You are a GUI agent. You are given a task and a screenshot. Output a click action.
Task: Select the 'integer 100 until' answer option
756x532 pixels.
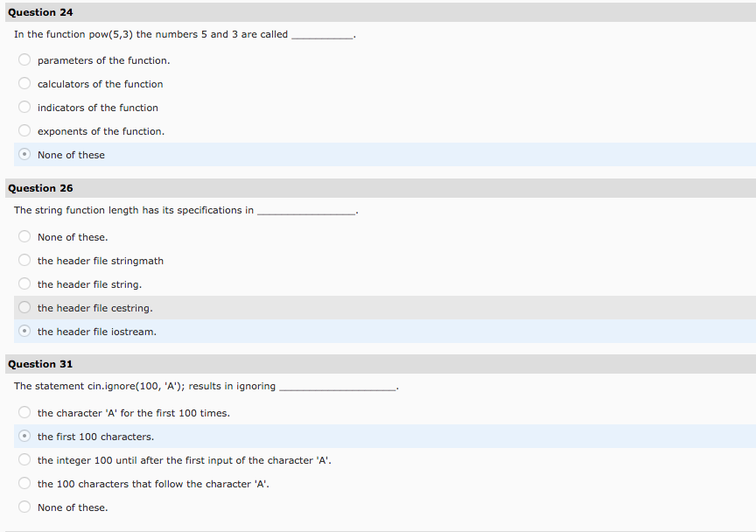pyautogui.click(x=24, y=459)
